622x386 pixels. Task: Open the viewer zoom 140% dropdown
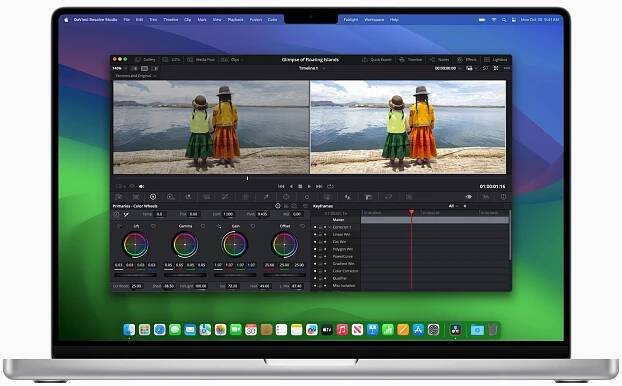tap(119, 68)
